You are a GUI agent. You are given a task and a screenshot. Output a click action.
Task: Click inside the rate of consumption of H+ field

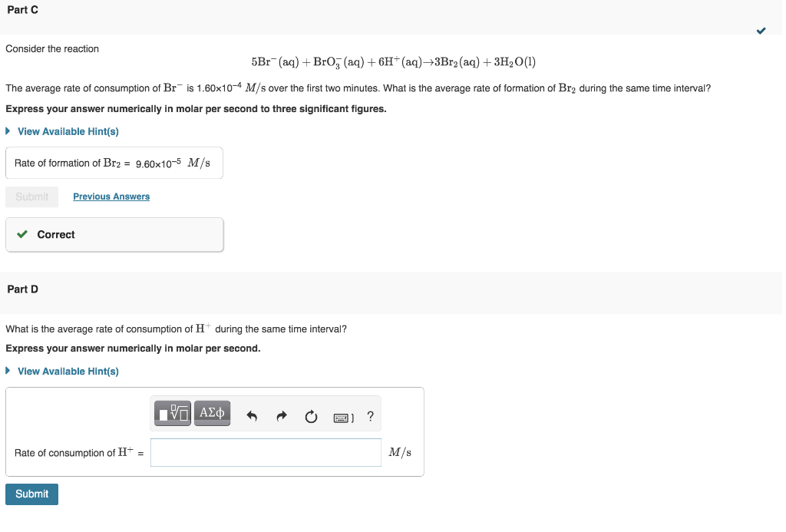(x=266, y=452)
